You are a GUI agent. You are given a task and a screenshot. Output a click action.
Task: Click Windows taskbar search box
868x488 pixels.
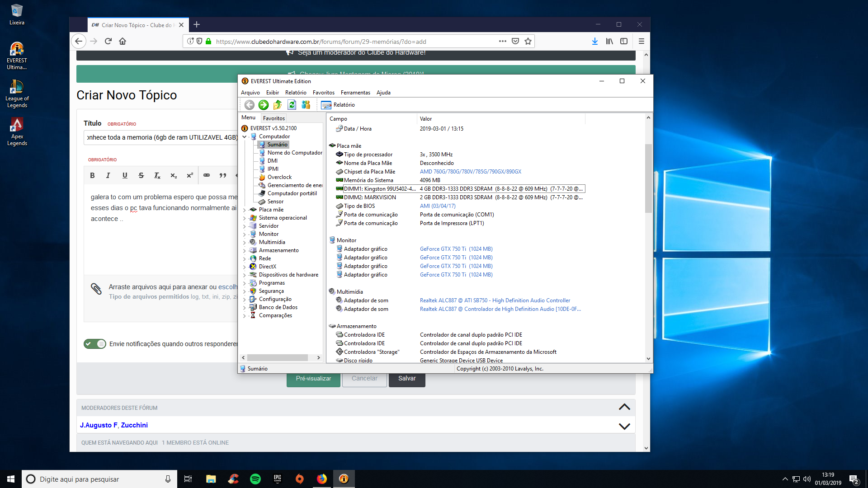coord(99,479)
